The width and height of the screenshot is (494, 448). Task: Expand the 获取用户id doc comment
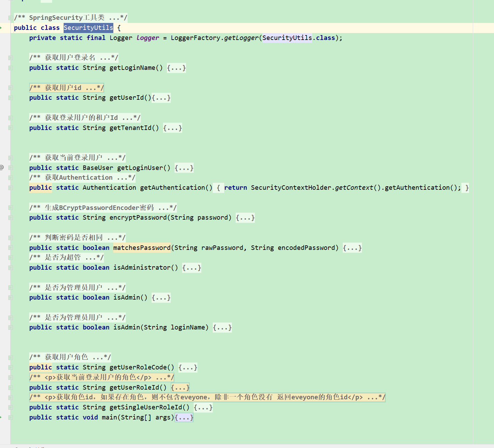pyautogui.click(x=66, y=88)
